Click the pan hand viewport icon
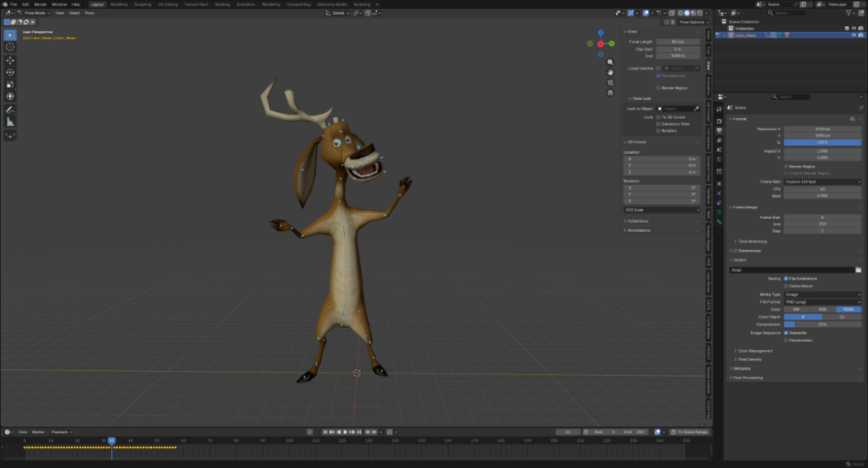The image size is (868, 468). [x=610, y=72]
